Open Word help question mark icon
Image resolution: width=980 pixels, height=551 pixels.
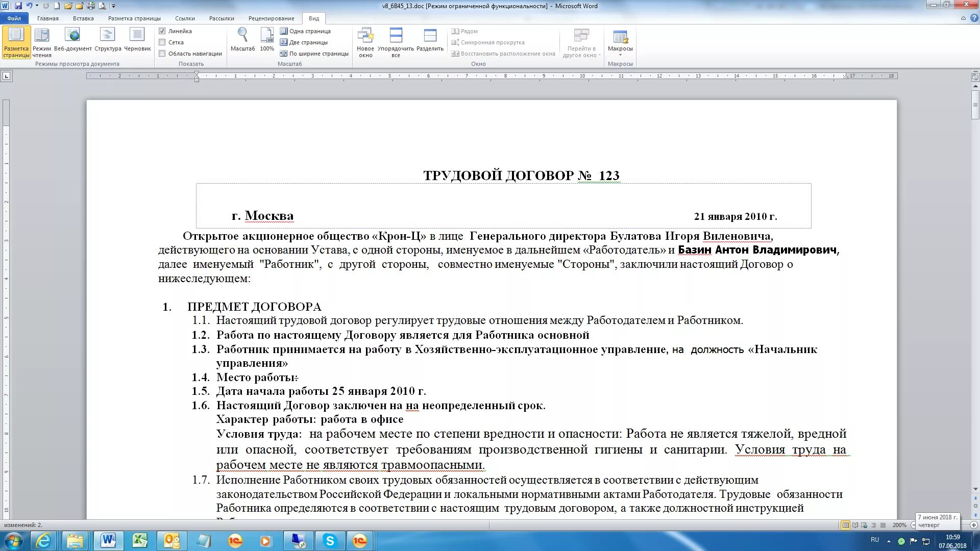(x=973, y=18)
